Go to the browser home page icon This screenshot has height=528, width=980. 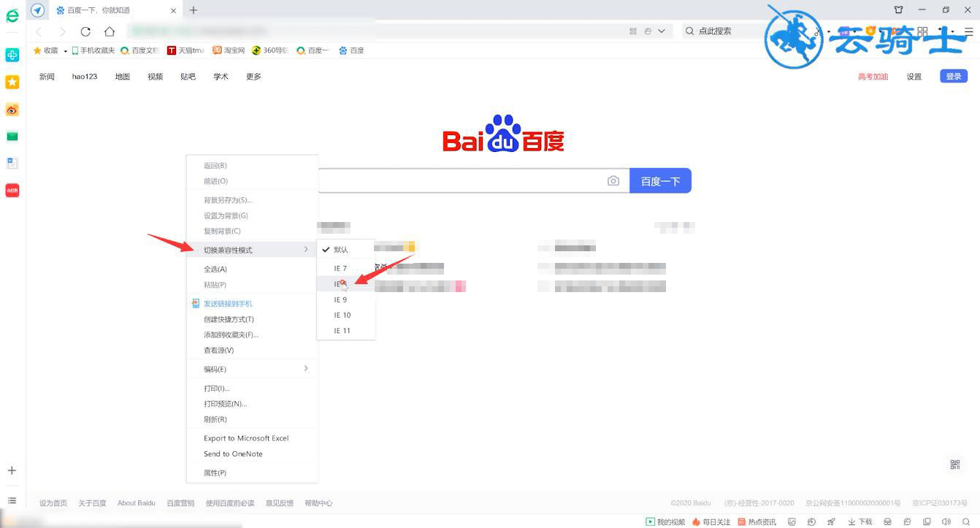[x=109, y=31]
